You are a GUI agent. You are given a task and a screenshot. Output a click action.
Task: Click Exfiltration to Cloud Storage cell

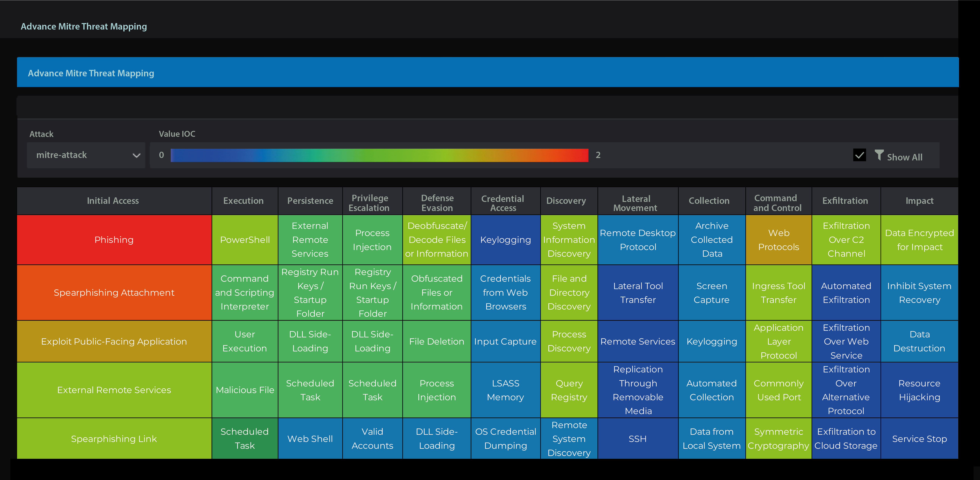click(x=846, y=439)
